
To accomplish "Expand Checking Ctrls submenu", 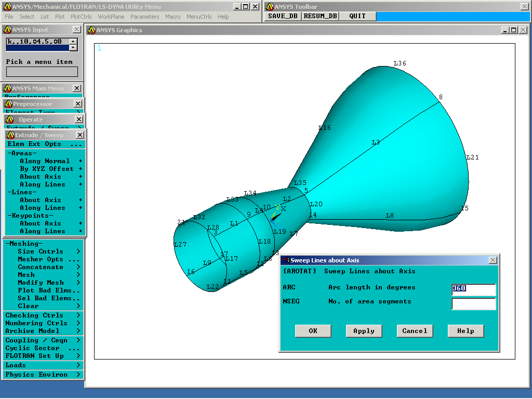I will pyautogui.click(x=43, y=315).
